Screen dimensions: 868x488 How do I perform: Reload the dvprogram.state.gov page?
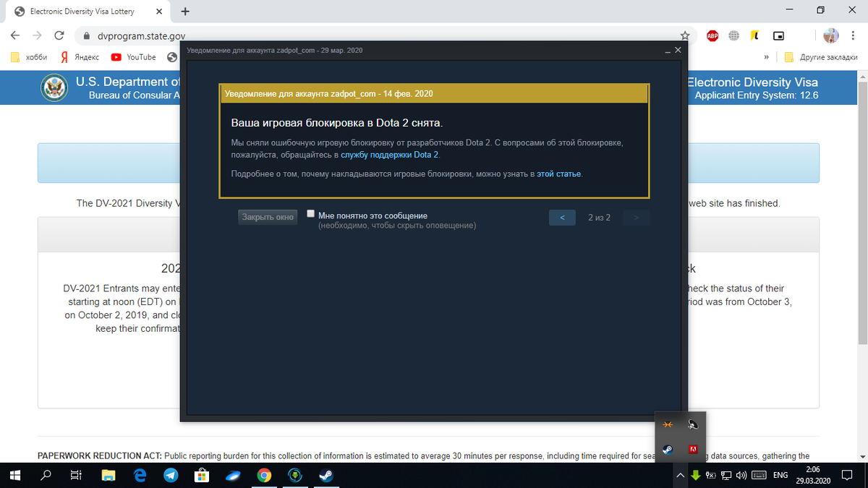[59, 35]
